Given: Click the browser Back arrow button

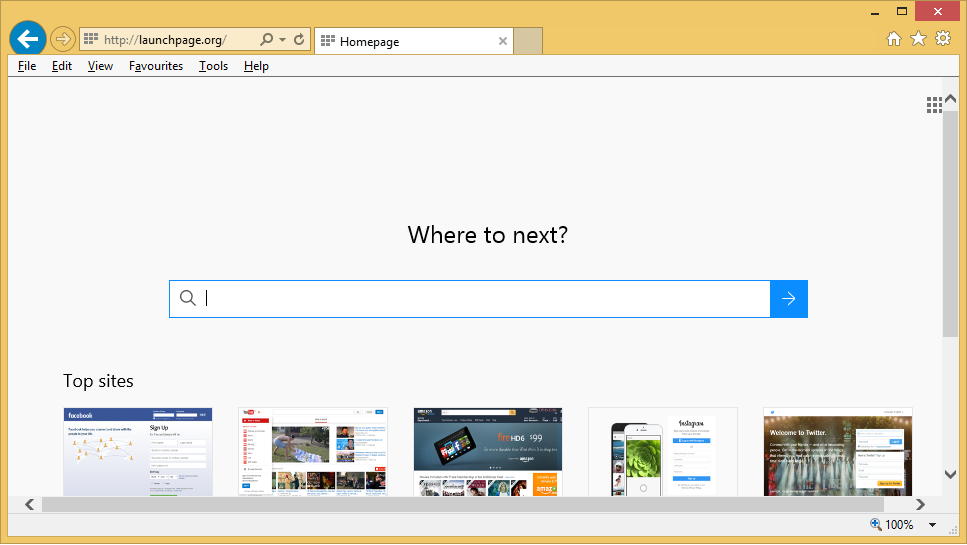Looking at the screenshot, I should (x=27, y=39).
